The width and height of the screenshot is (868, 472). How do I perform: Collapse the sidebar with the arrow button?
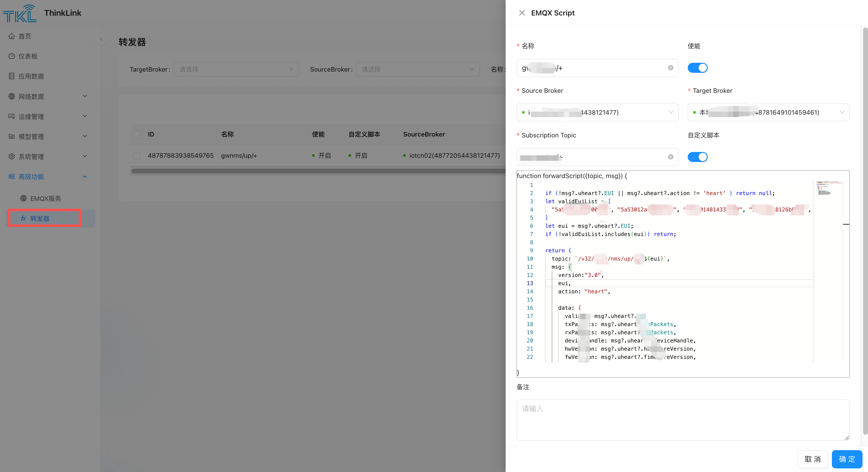[x=101, y=39]
